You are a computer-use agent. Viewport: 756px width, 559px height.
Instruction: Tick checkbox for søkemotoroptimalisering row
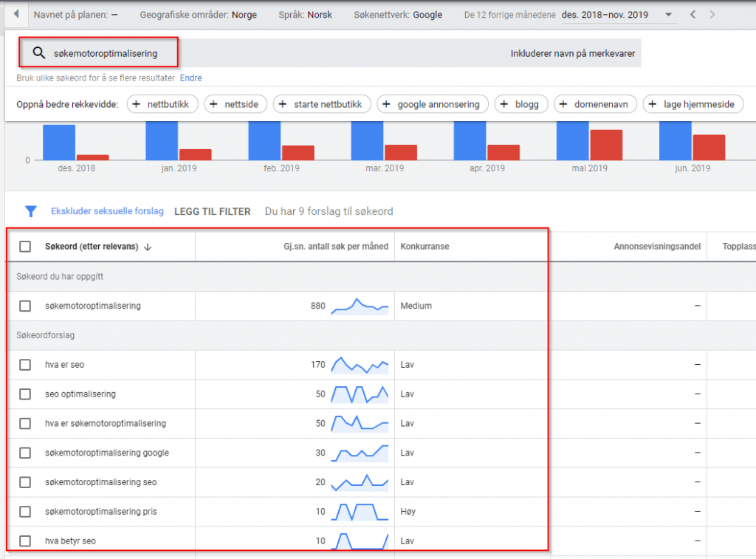tap(25, 306)
